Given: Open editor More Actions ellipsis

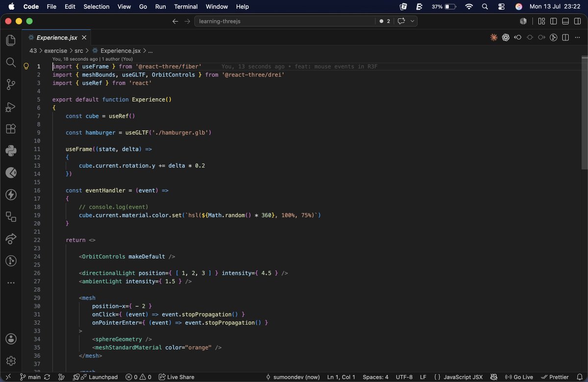Looking at the screenshot, I should [577, 37].
